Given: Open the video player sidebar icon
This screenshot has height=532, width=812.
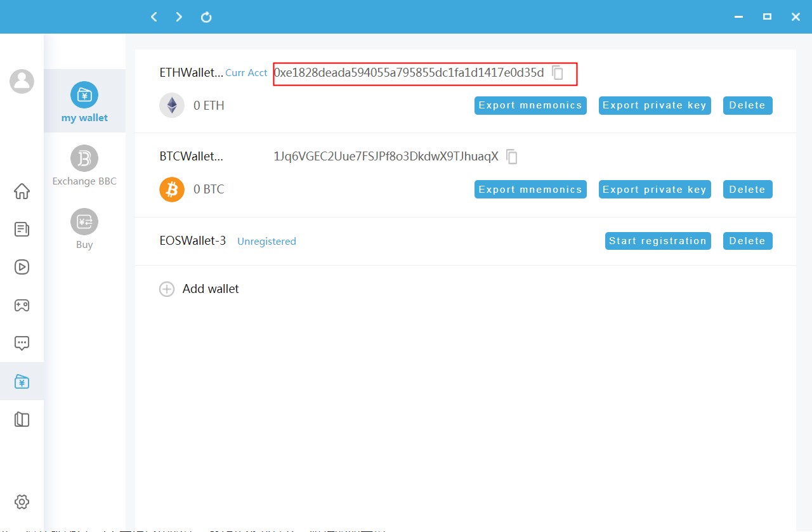Looking at the screenshot, I should (22, 267).
